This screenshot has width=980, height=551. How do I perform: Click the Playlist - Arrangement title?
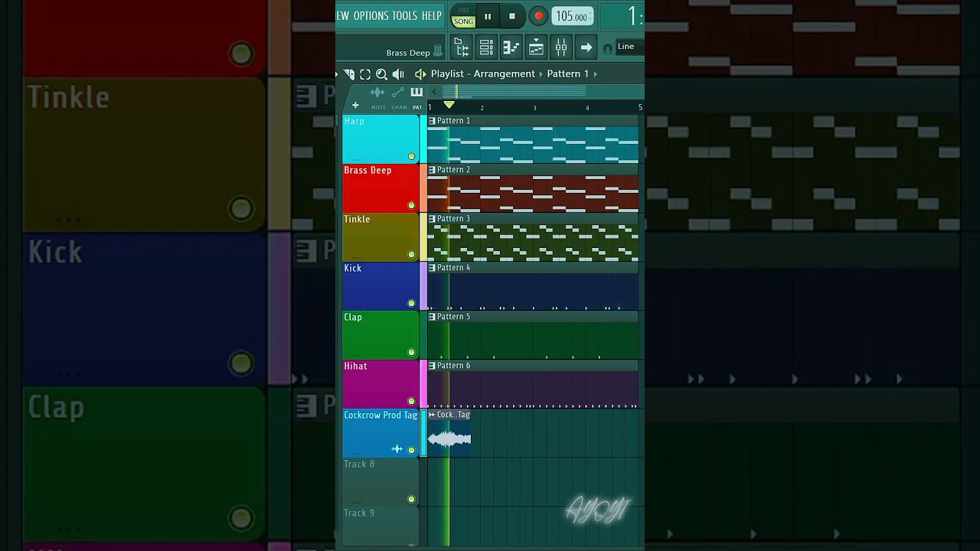click(x=483, y=74)
